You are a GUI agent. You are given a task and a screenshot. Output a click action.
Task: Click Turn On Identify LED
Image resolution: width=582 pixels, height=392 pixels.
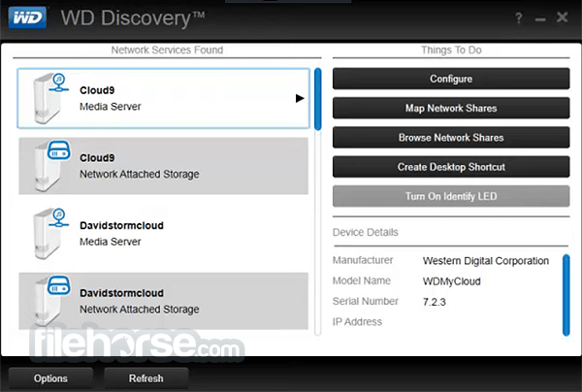451,196
